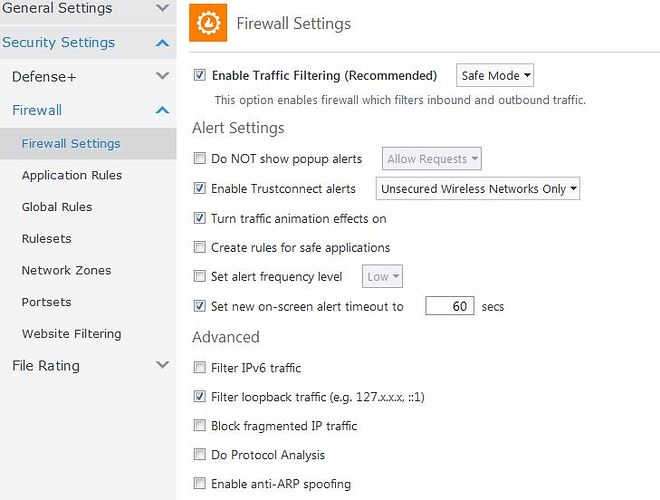The width and height of the screenshot is (660, 500).
Task: Open the Network Zones section
Action: [x=67, y=270]
